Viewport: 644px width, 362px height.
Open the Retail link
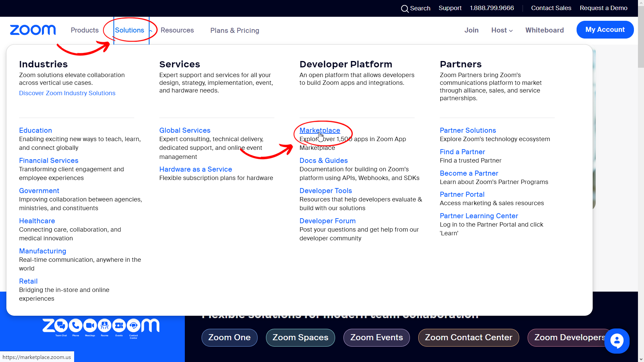click(x=28, y=281)
